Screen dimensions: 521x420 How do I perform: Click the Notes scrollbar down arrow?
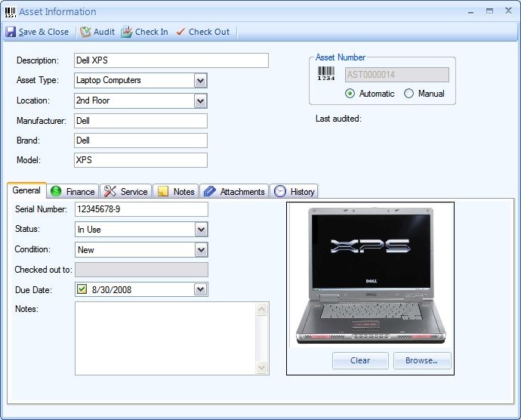coord(261,367)
